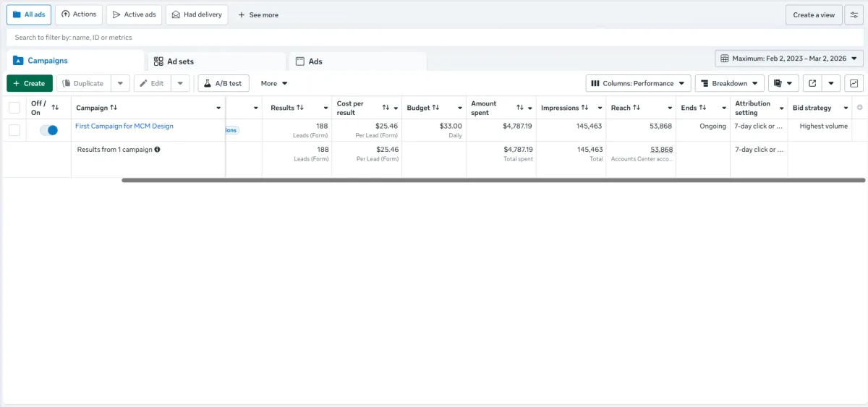Switch to the Ads tab

358,61
